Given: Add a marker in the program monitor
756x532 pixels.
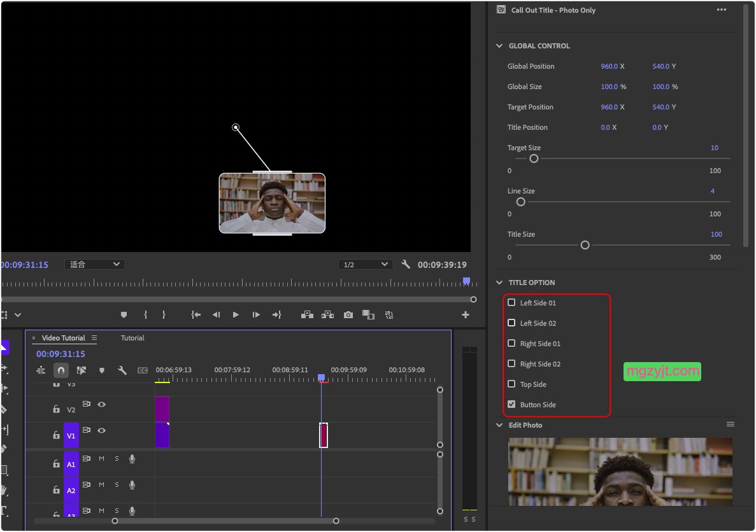Looking at the screenshot, I should click(x=124, y=314).
